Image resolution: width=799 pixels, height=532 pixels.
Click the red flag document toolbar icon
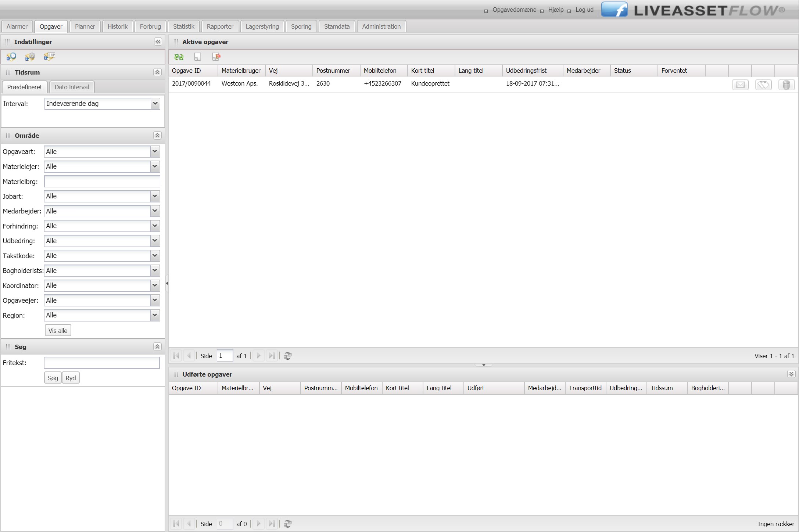click(216, 57)
